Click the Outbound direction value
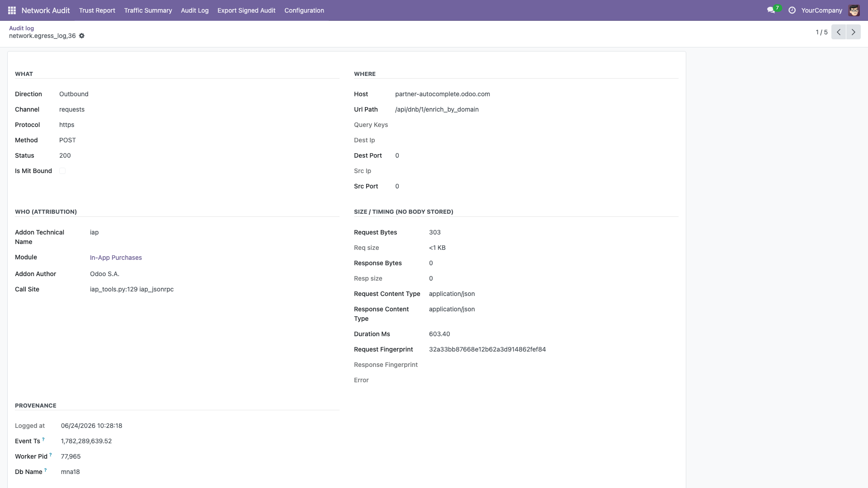Image resolution: width=868 pixels, height=488 pixels. (x=74, y=94)
